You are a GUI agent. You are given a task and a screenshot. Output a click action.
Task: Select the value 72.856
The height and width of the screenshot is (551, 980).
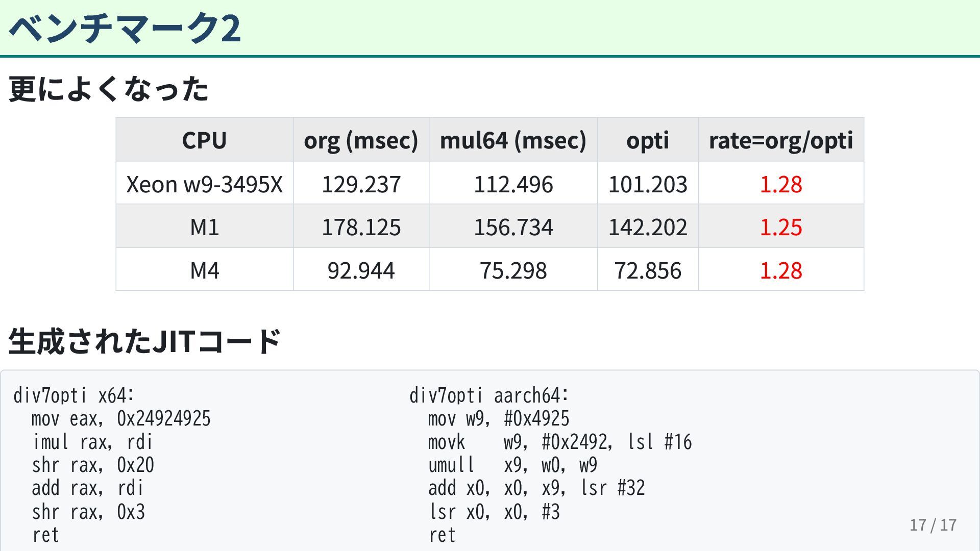(x=647, y=270)
